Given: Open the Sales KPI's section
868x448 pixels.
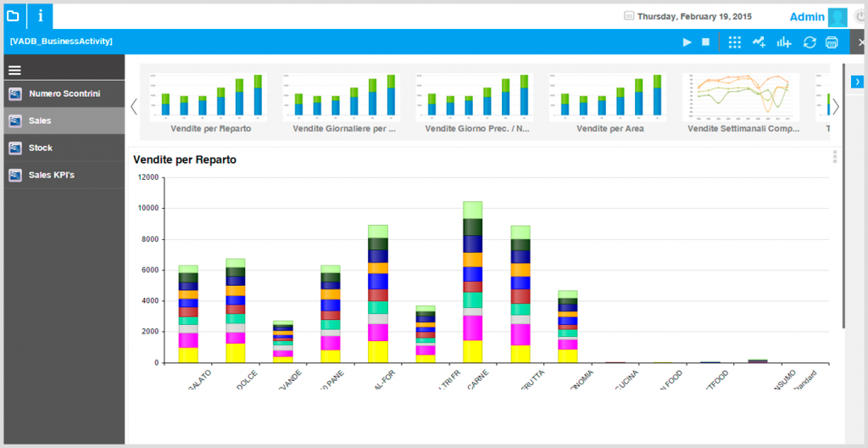Looking at the screenshot, I should pos(64,175).
